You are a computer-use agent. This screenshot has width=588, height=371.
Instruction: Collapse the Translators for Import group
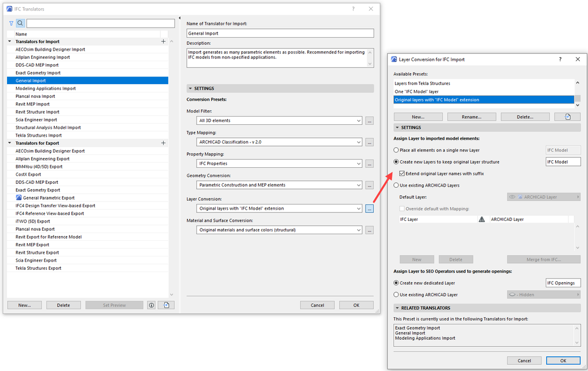10,41
